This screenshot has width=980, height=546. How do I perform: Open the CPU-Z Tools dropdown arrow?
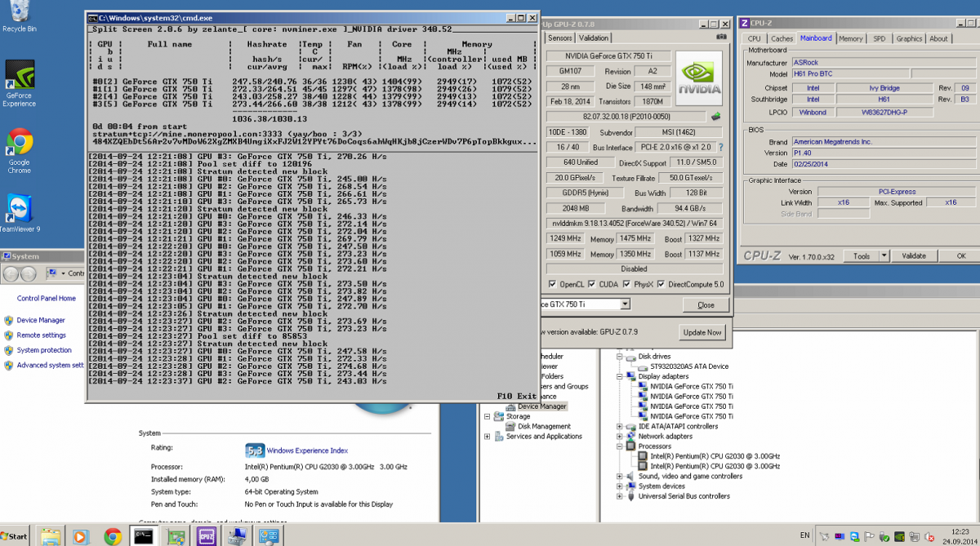[884, 256]
